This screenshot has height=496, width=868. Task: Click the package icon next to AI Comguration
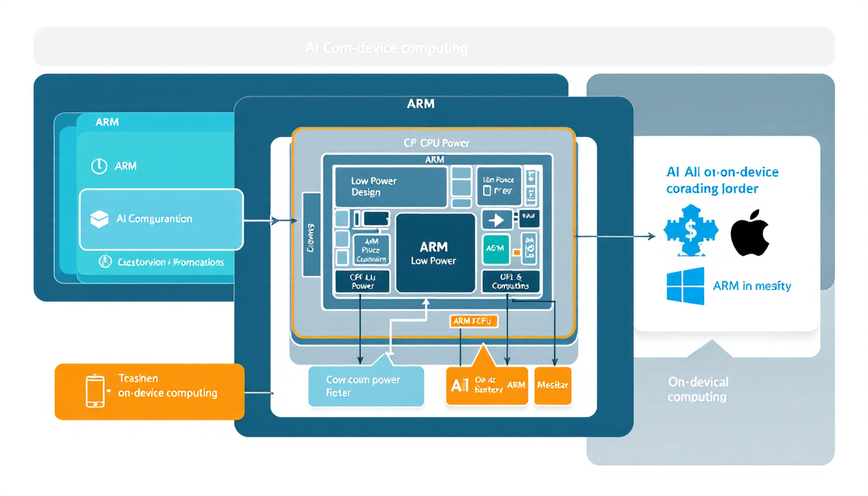(98, 219)
